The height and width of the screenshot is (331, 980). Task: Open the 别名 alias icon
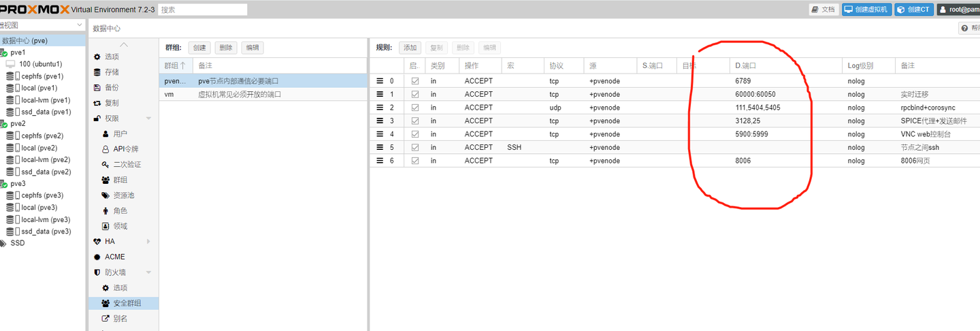point(105,319)
